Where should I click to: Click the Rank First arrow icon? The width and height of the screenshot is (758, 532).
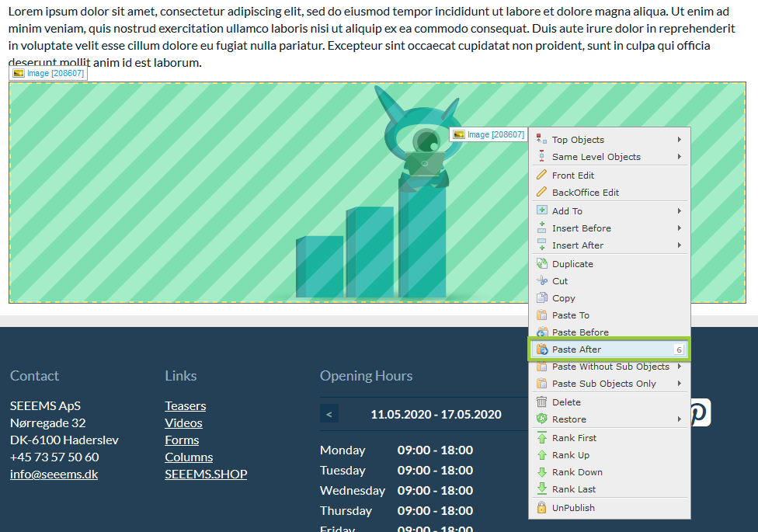pos(541,438)
